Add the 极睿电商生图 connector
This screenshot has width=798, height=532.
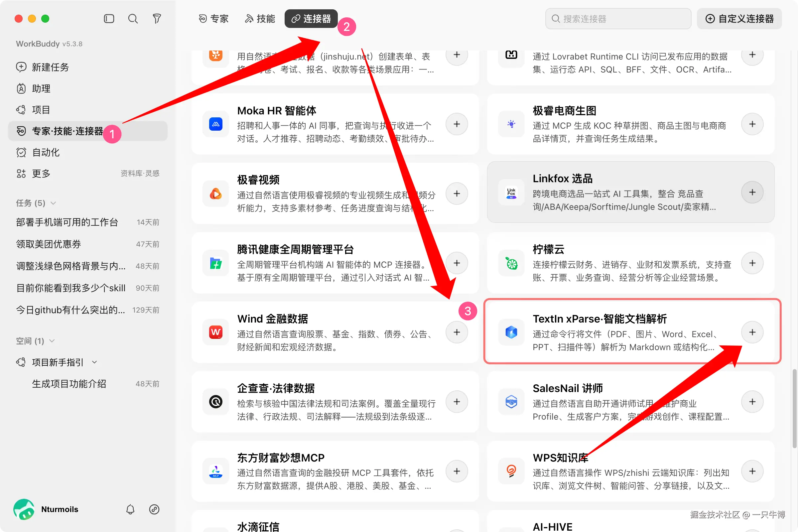click(752, 124)
